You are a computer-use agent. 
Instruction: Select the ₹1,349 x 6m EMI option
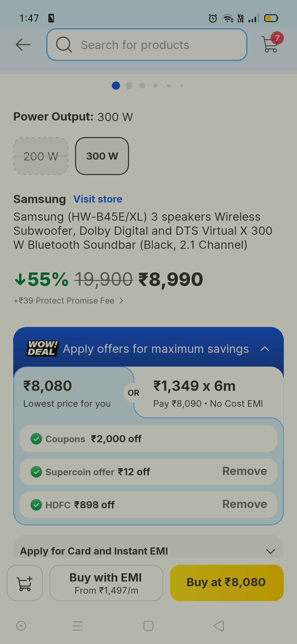208,393
